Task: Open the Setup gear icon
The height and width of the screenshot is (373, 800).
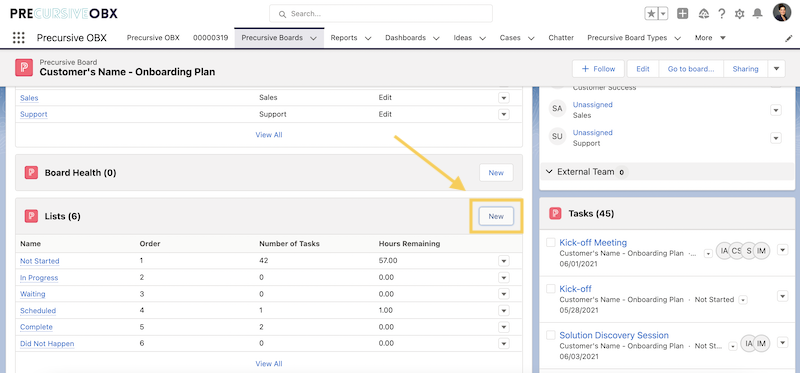Action: tap(739, 14)
